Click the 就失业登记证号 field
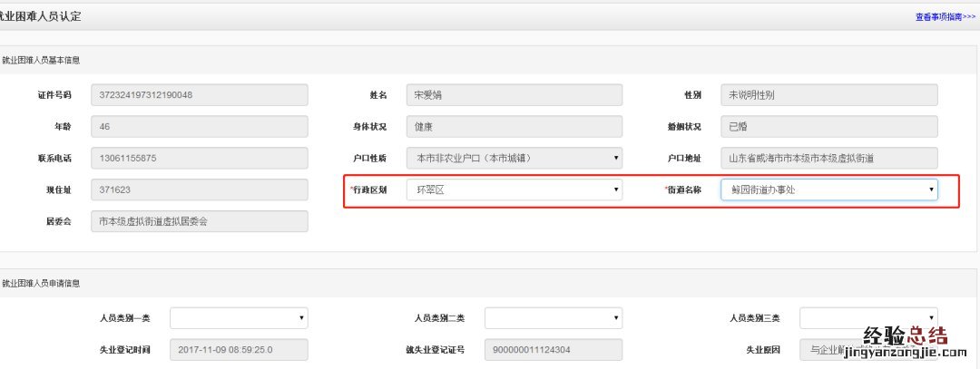Image resolution: width=980 pixels, height=369 pixels. coord(554,350)
